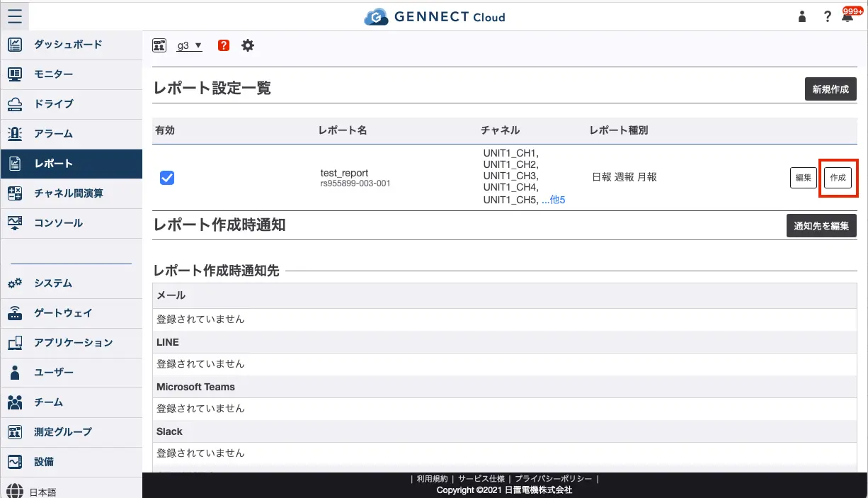Click the Slack section heading
This screenshot has width=868, height=498.
pos(169,431)
